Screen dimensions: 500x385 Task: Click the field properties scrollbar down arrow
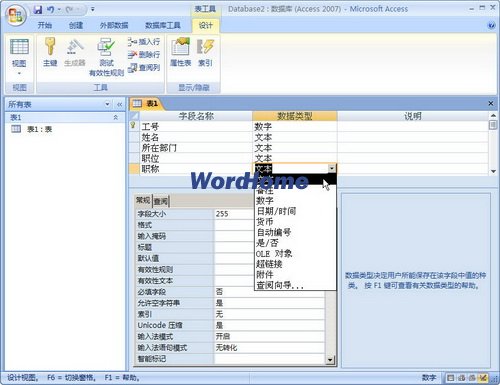(x=330, y=359)
